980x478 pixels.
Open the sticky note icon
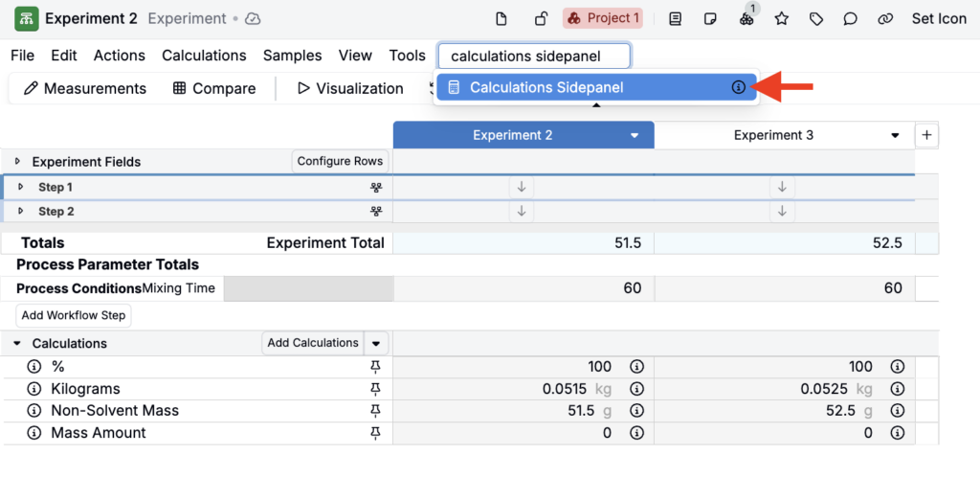coord(710,19)
